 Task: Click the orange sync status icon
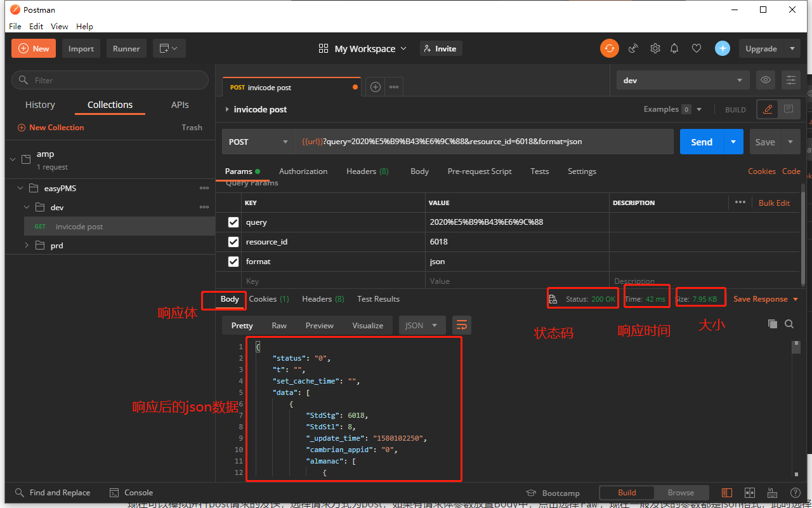610,48
